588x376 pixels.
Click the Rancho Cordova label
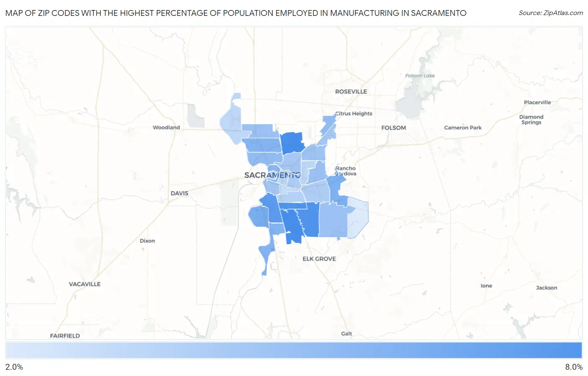(345, 171)
